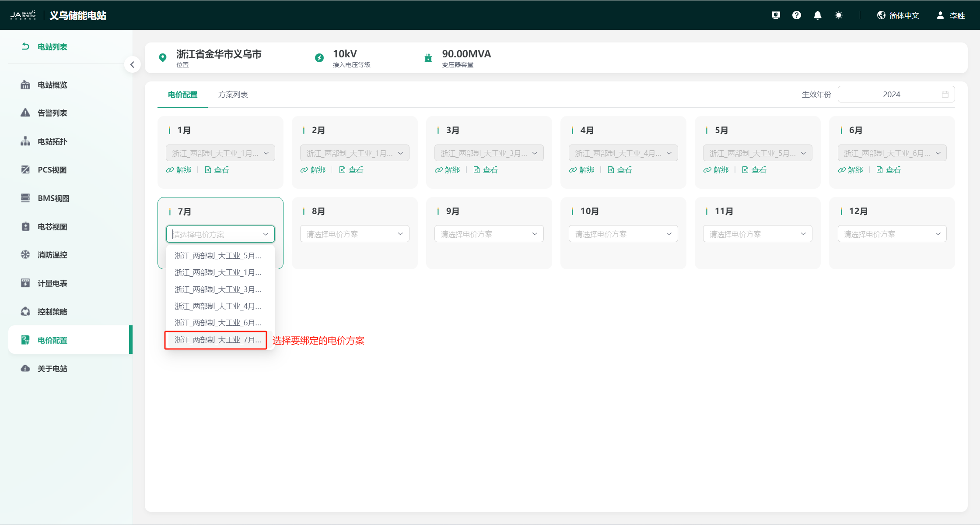Collapse the sidebar with the arrow button

[132, 65]
